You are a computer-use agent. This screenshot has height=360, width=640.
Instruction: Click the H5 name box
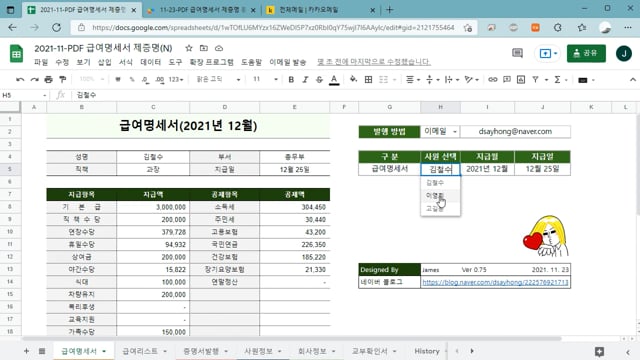[x=24, y=95]
